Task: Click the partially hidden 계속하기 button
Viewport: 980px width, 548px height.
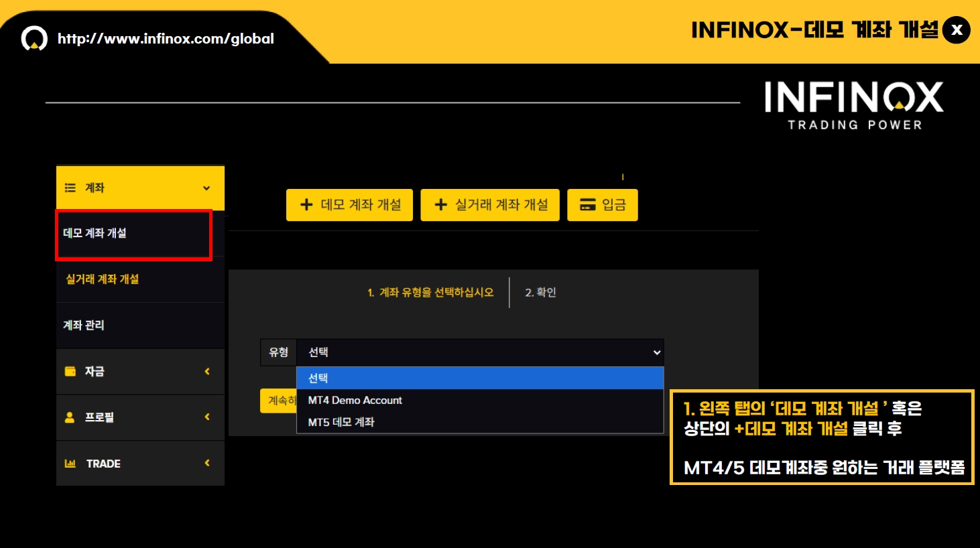Action: point(278,401)
